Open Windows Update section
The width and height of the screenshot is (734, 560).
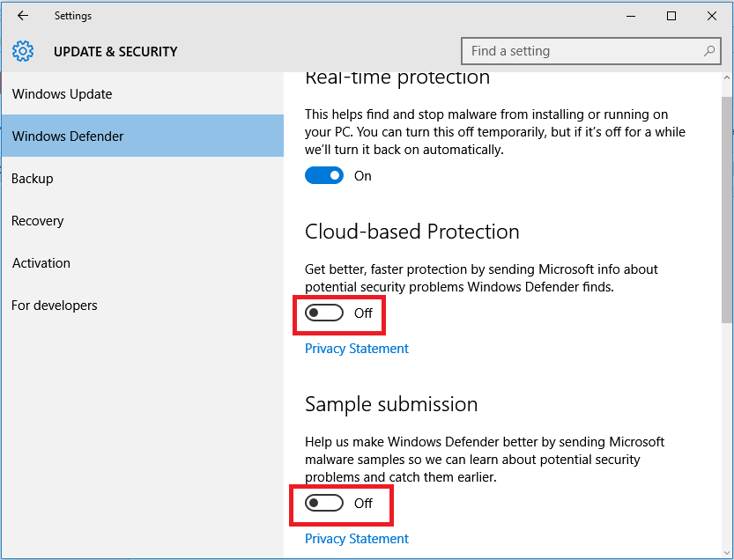pyautogui.click(x=143, y=94)
